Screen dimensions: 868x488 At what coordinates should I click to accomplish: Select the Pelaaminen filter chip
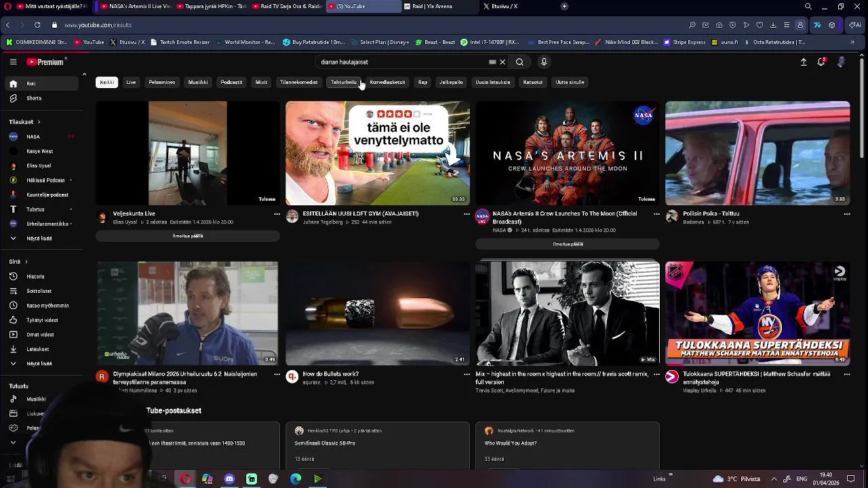[x=162, y=82]
